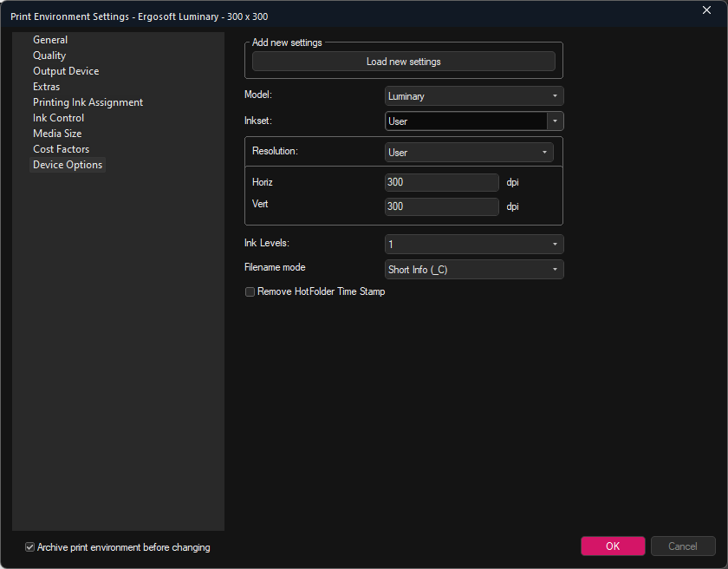Image resolution: width=728 pixels, height=569 pixels.
Task: Click the Inkset text field showing User
Action: (466, 121)
